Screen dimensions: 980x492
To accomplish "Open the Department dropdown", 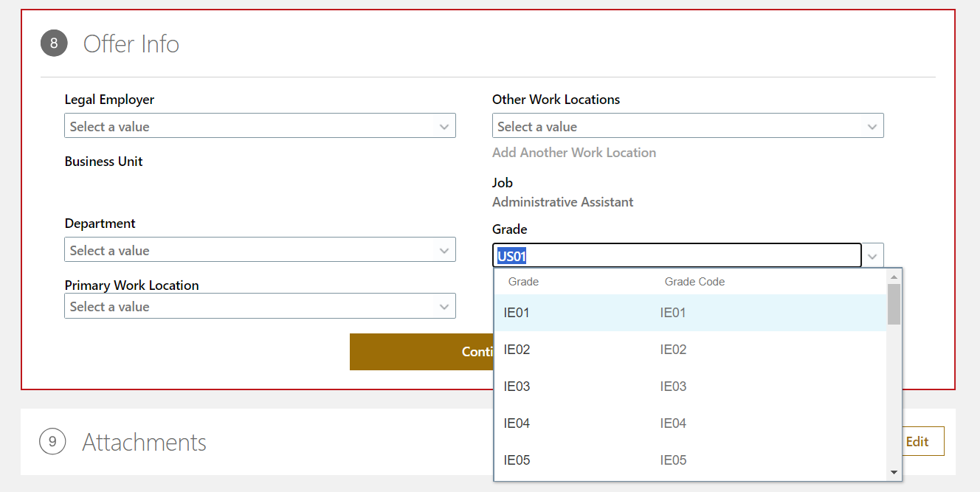I will coord(260,249).
